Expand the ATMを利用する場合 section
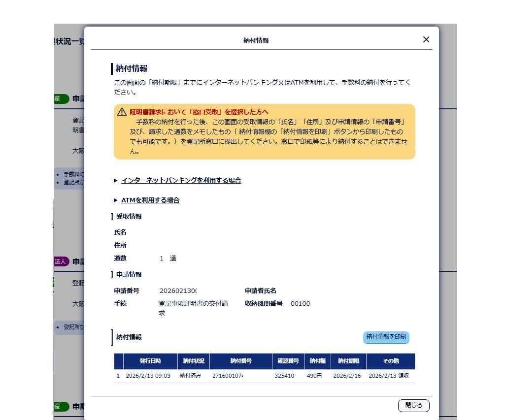Image resolution: width=507 pixels, height=420 pixels. (x=151, y=200)
